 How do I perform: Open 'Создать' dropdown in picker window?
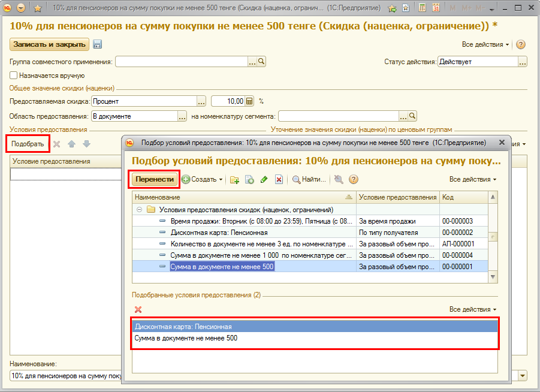tap(203, 179)
